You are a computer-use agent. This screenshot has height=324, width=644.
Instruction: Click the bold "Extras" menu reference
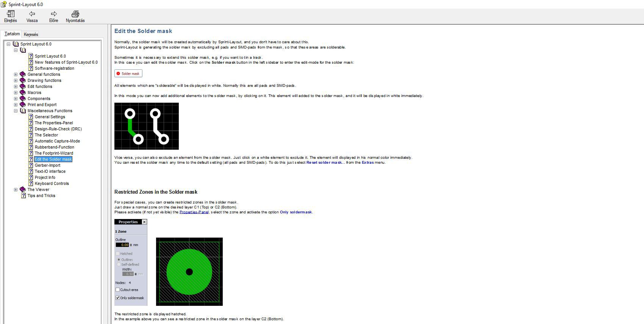point(367,163)
